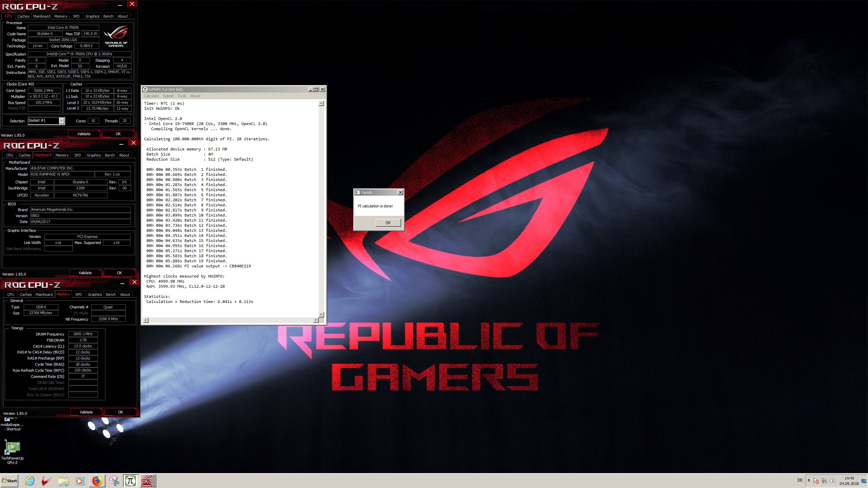
Task: Select About tab in Mainboard CPU-Z window
Action: pyautogui.click(x=124, y=155)
